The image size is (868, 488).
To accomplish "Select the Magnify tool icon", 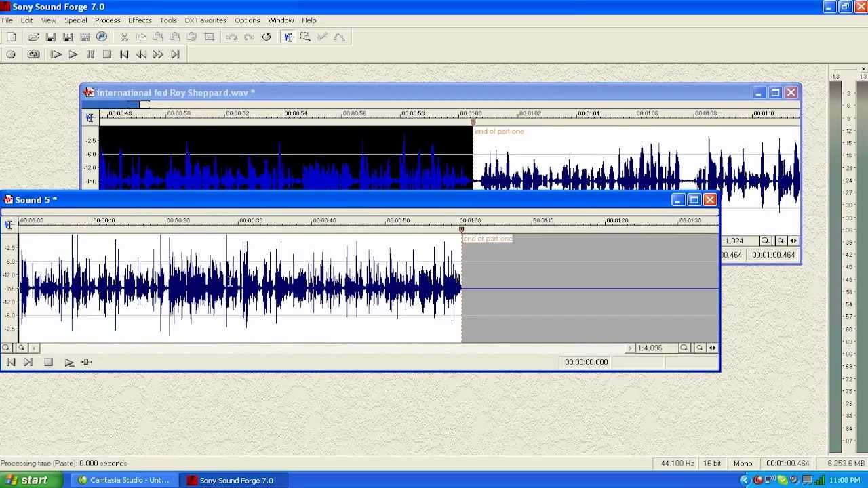I will 305,37.
